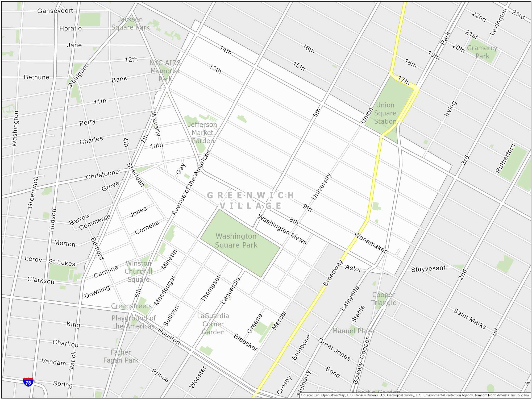Click the Shinbone street label
The height and width of the screenshot is (399, 532).
tap(301, 347)
